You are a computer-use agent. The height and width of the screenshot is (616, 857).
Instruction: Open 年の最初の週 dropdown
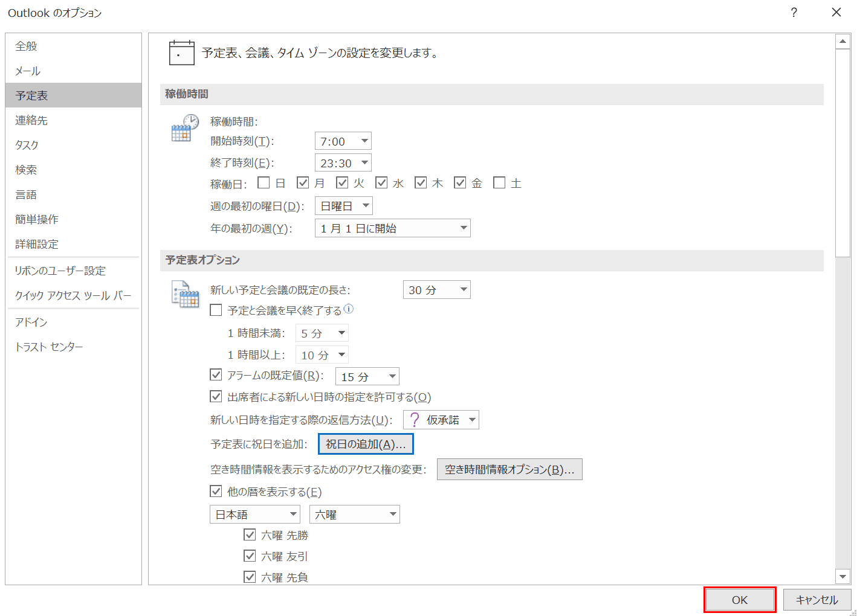coord(393,228)
